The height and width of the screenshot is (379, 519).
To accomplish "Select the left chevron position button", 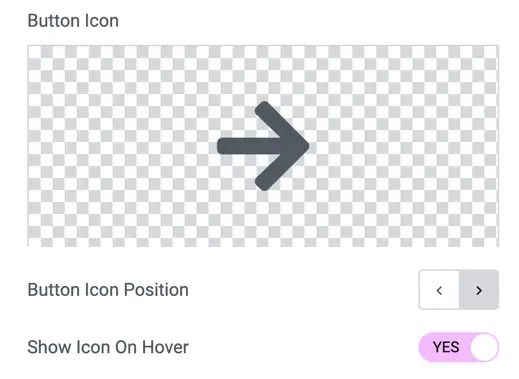I will 439,290.
